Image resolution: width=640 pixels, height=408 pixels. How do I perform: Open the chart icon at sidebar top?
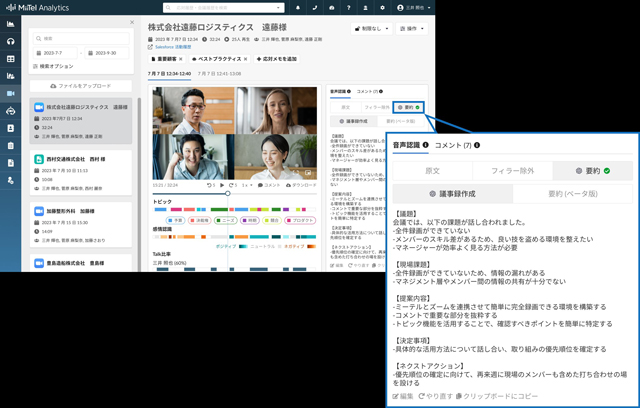coord(10,25)
